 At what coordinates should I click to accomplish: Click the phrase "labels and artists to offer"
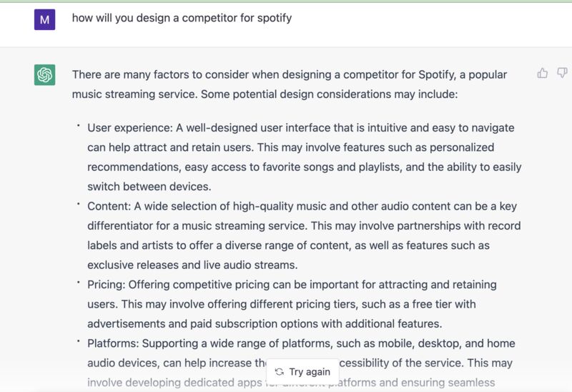[x=151, y=245]
